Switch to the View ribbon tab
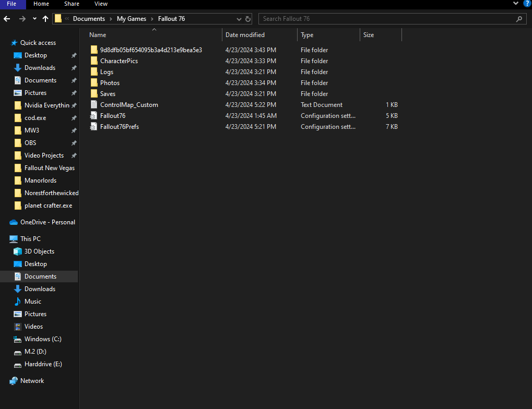The image size is (532, 409). click(x=101, y=4)
